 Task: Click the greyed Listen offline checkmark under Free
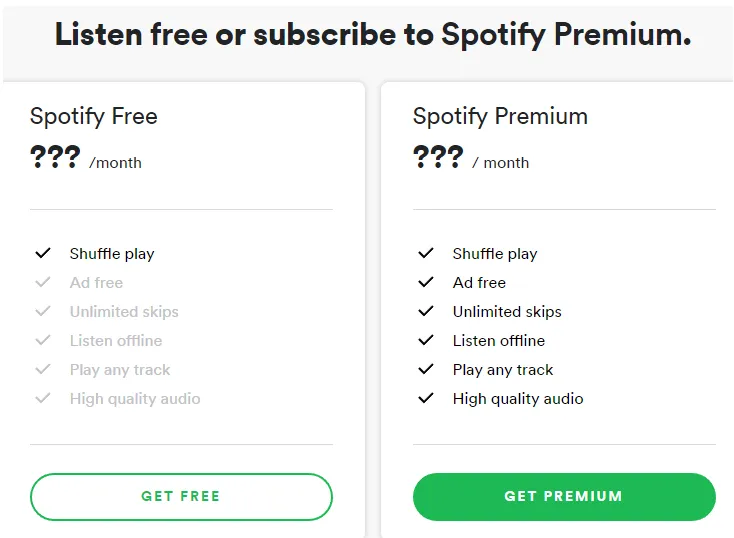coord(43,340)
